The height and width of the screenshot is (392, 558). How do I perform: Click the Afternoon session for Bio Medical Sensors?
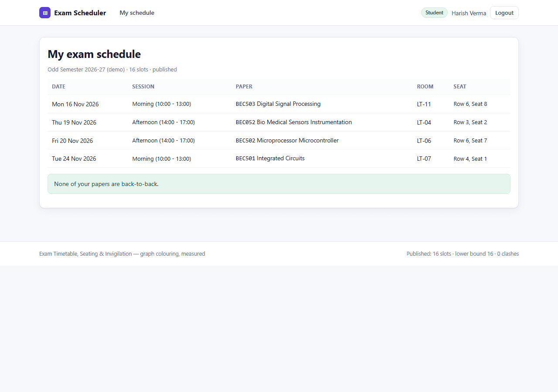[x=163, y=122]
